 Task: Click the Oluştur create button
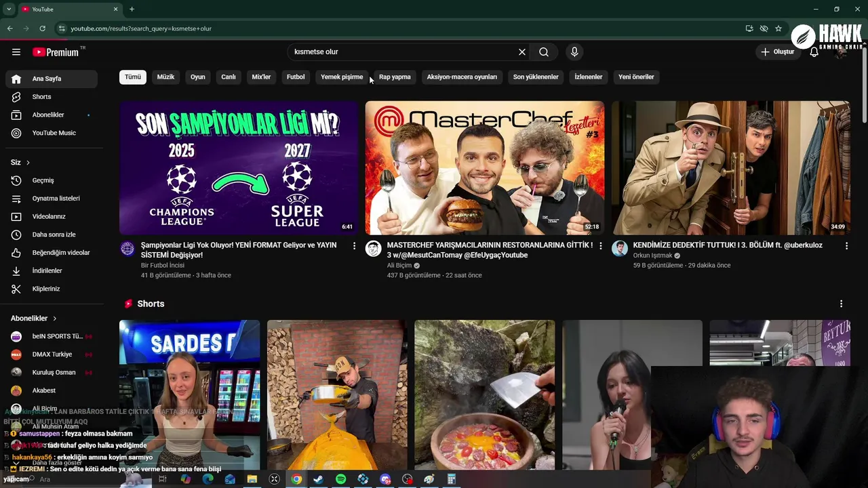(777, 52)
